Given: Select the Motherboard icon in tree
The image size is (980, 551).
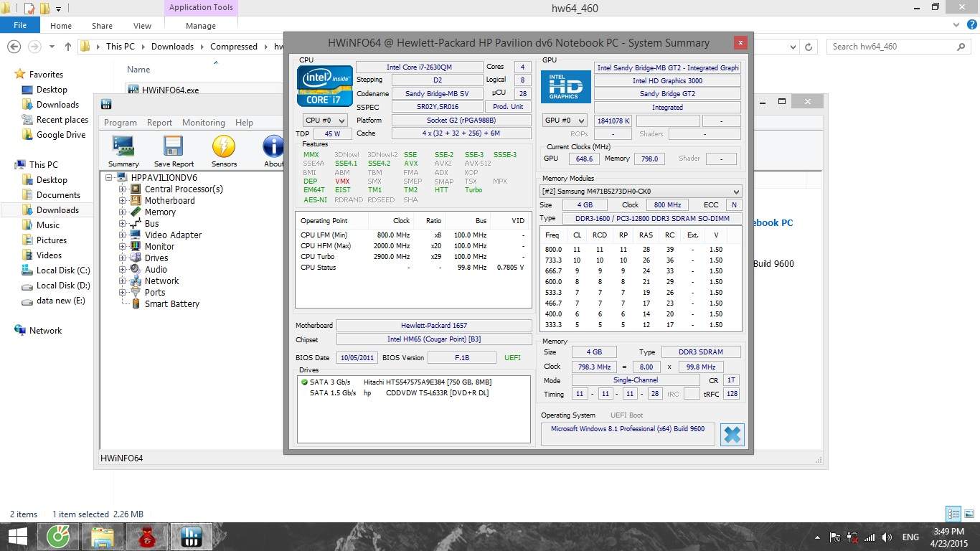Looking at the screenshot, I should pyautogui.click(x=134, y=201).
